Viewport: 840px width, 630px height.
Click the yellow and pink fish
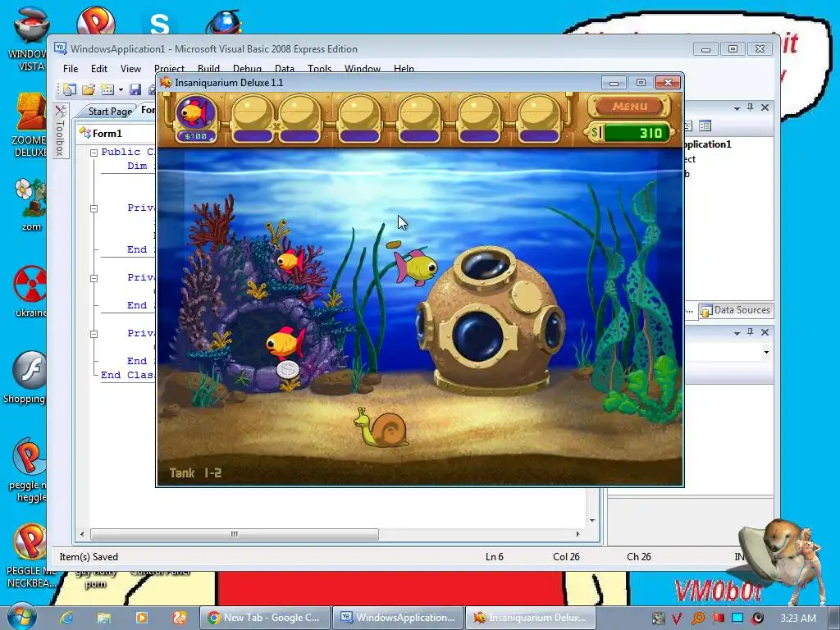pyautogui.click(x=416, y=267)
